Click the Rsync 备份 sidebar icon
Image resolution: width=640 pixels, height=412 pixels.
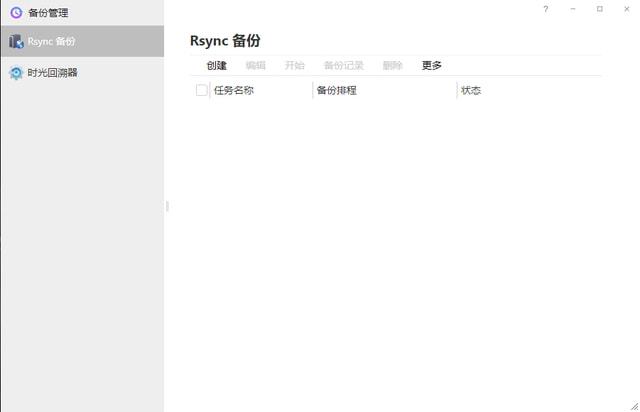(x=16, y=41)
